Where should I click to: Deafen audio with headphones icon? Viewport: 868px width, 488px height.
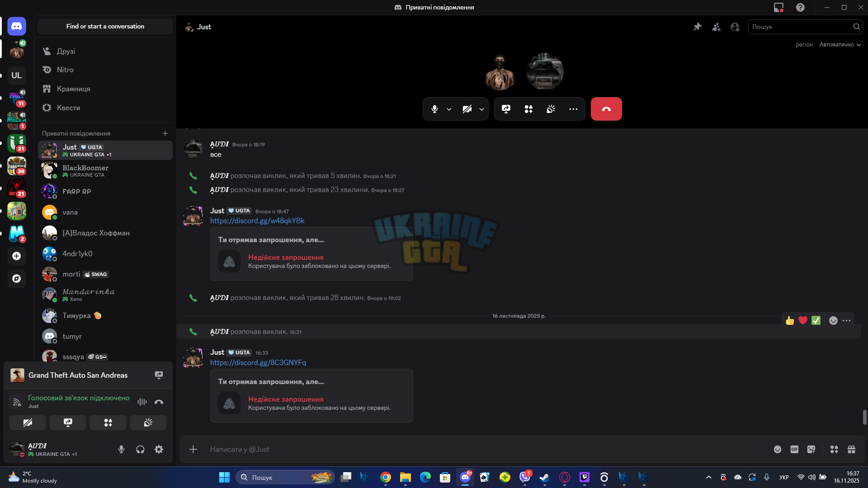coord(140,450)
